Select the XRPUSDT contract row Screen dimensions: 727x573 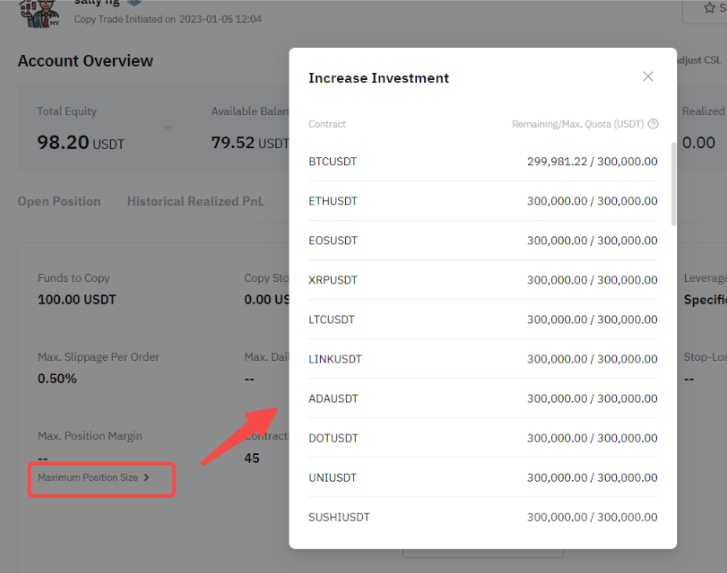(483, 280)
